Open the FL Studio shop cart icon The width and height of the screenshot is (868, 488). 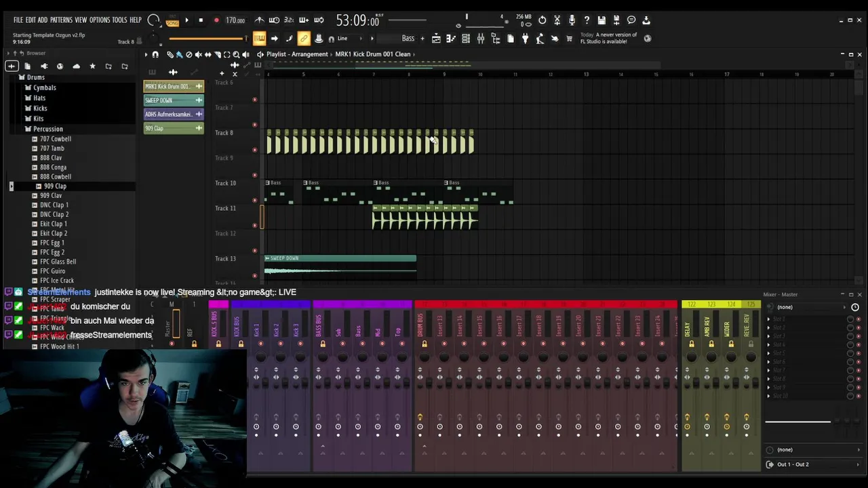[570, 39]
